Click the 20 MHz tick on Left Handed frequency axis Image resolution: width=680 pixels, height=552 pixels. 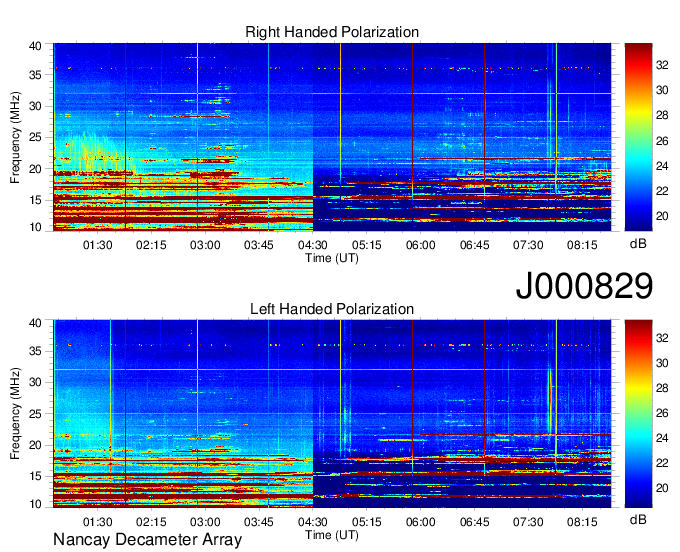[35, 445]
